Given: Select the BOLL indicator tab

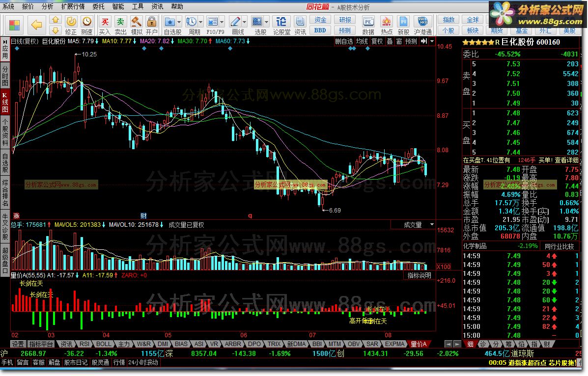Looking at the screenshot, I should [104, 344].
